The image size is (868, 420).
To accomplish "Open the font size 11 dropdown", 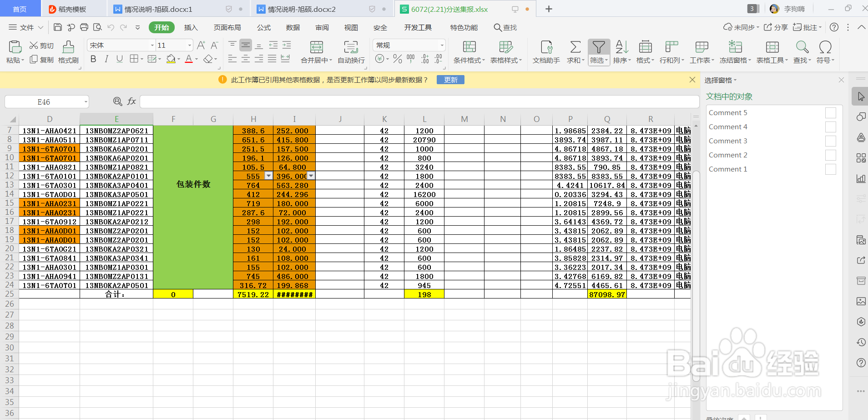I will point(190,45).
